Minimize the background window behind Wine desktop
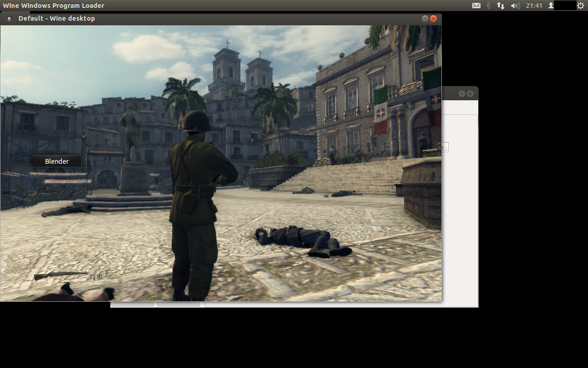Image resolution: width=588 pixels, height=368 pixels. coord(462,93)
